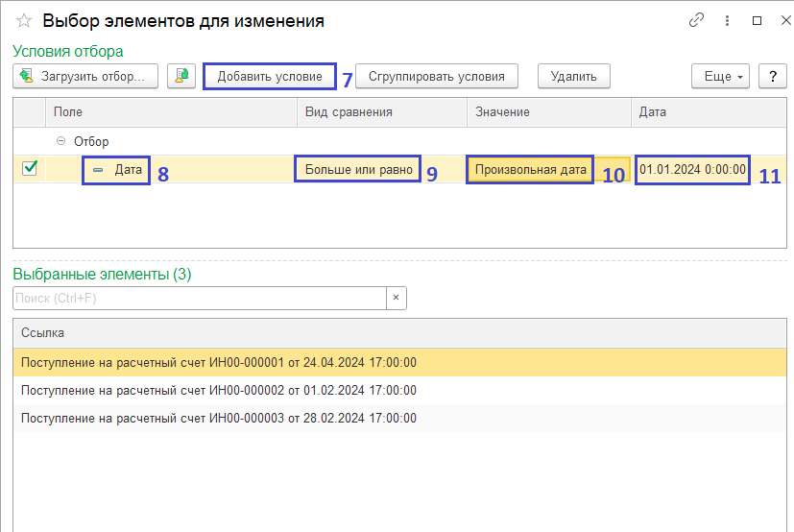Screen dimensions: 794x532
Task: Click Сгруппировать условия button
Action: (x=436, y=76)
